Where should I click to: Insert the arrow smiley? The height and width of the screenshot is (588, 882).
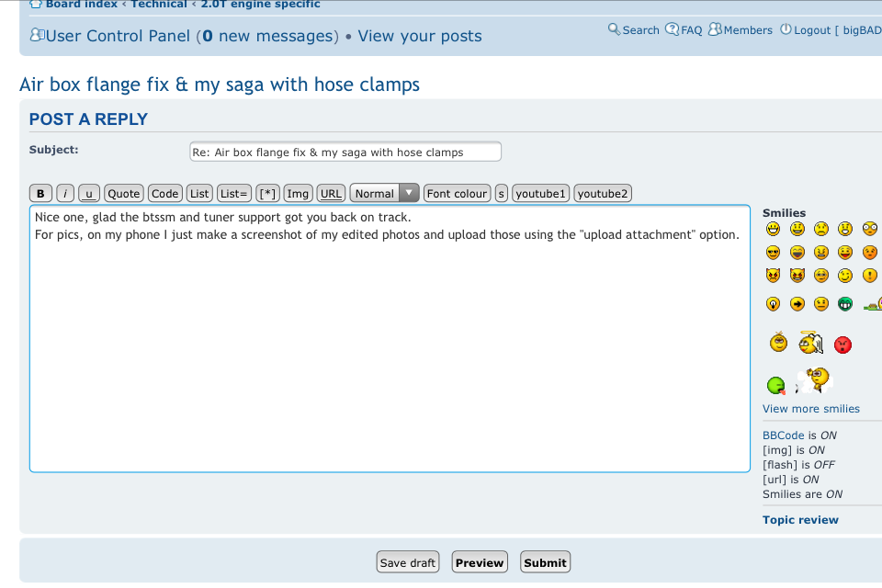click(797, 303)
